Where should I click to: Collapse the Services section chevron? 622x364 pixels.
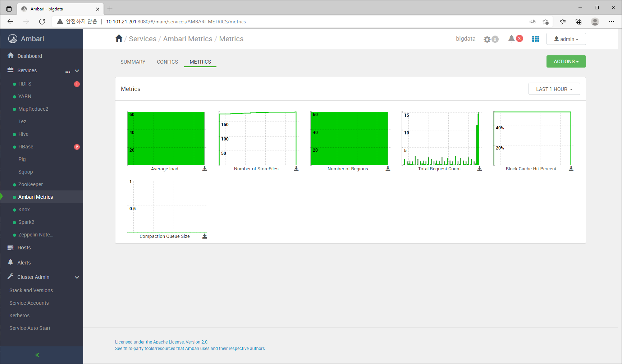(77, 71)
